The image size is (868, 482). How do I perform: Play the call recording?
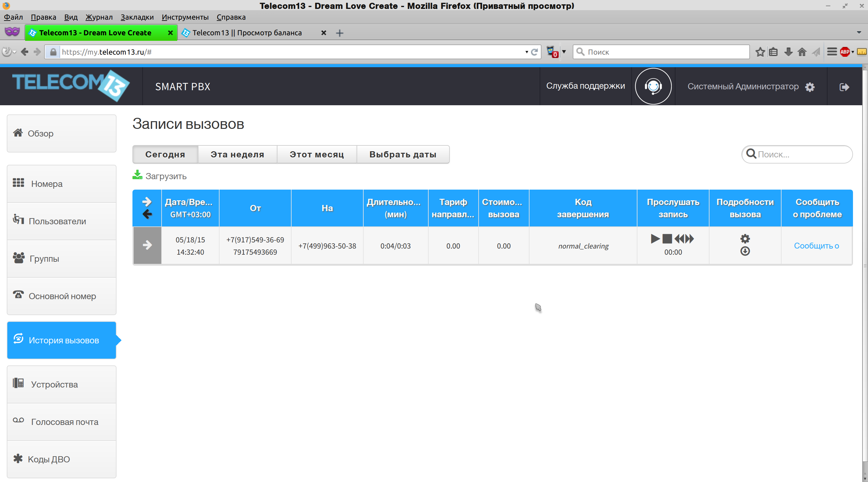pyautogui.click(x=655, y=239)
